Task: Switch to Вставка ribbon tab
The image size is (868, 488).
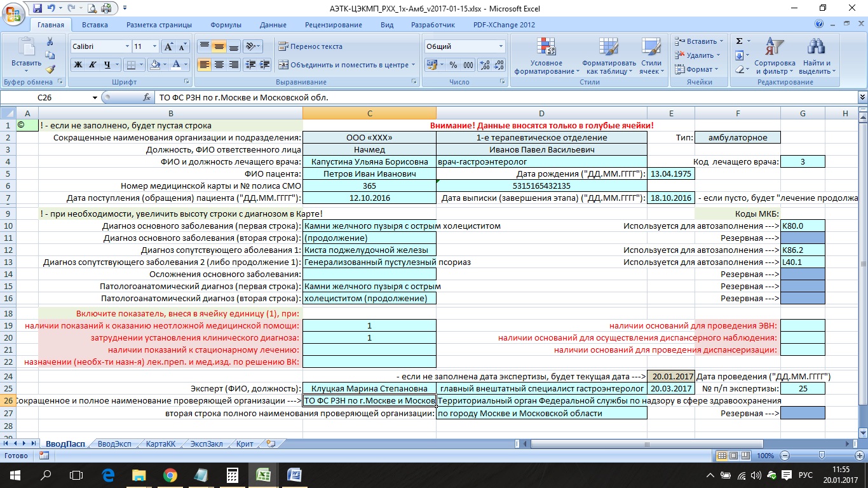Action: (x=95, y=25)
